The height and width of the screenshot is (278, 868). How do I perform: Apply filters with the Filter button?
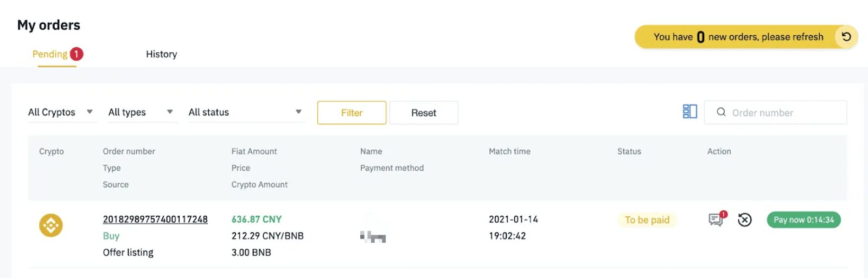coord(352,113)
